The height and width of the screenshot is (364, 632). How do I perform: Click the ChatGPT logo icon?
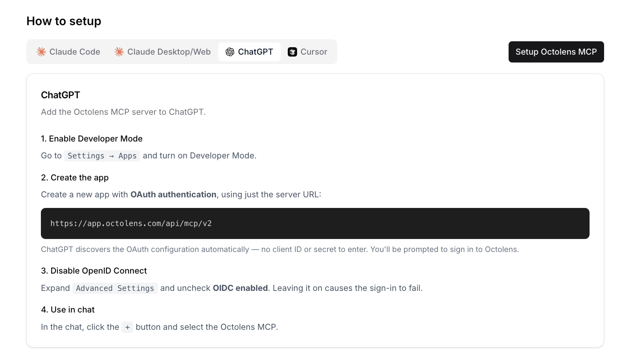(230, 52)
